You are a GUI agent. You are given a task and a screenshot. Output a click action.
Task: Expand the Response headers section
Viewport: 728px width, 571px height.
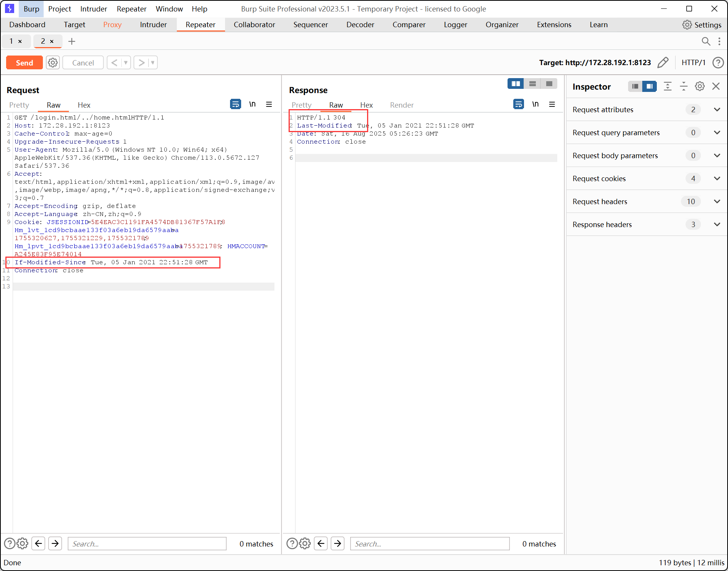[x=646, y=224]
